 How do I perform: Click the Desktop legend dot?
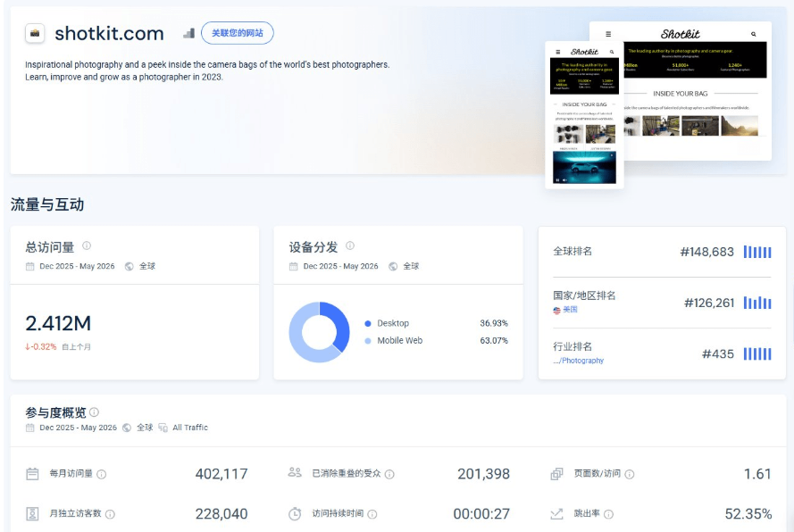[368, 323]
